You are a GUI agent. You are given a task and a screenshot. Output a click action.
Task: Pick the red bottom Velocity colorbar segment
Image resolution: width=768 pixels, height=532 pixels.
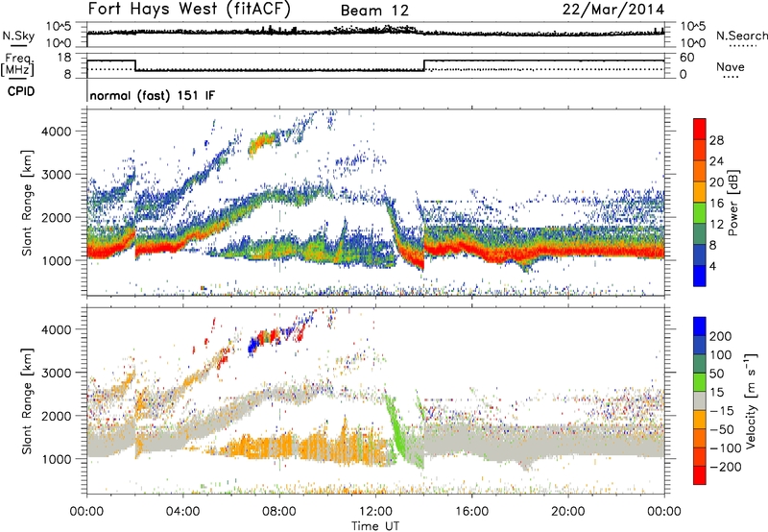(x=700, y=475)
